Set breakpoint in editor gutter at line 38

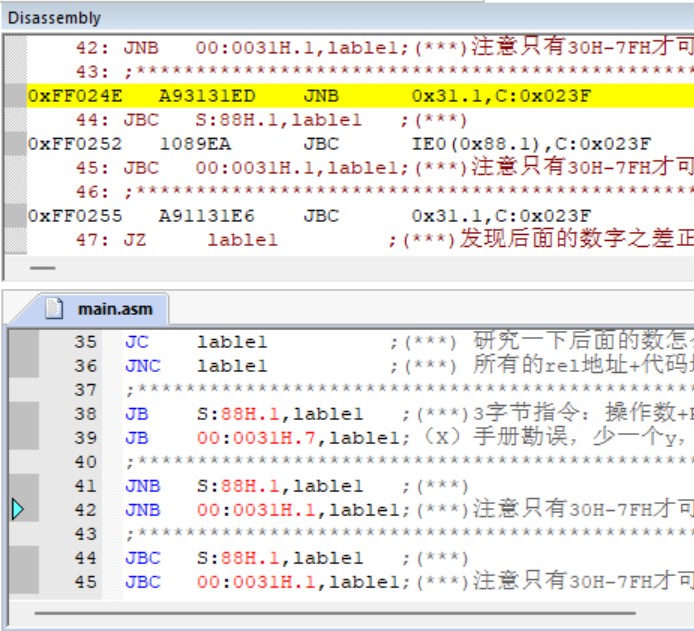point(24,414)
